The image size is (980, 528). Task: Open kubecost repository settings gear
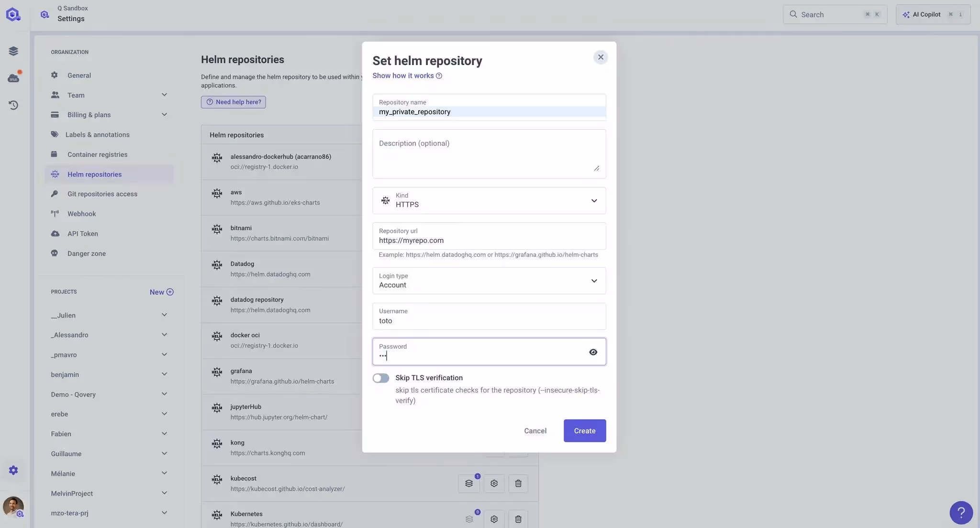[494, 484]
